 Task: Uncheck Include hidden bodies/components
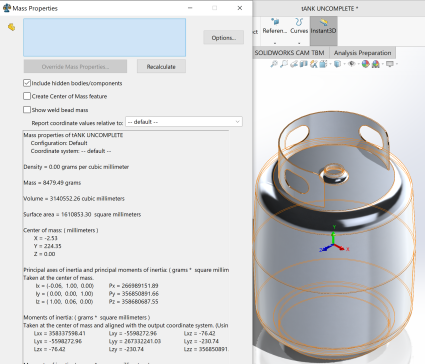pyautogui.click(x=27, y=83)
